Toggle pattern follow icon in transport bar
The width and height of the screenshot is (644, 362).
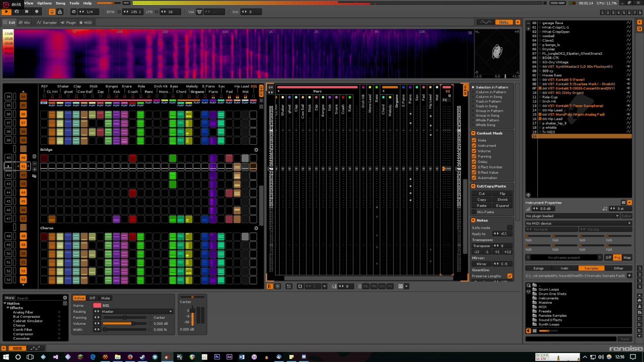click(52, 12)
